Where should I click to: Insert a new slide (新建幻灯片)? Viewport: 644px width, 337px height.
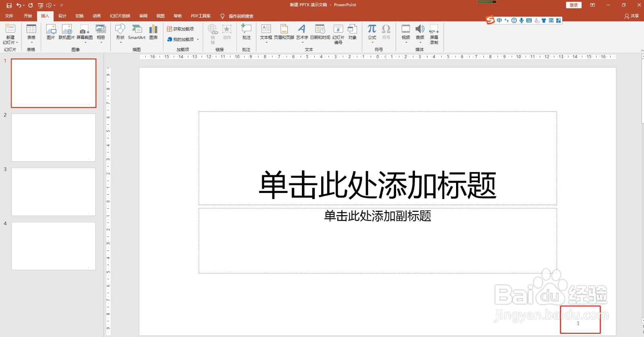(x=10, y=34)
